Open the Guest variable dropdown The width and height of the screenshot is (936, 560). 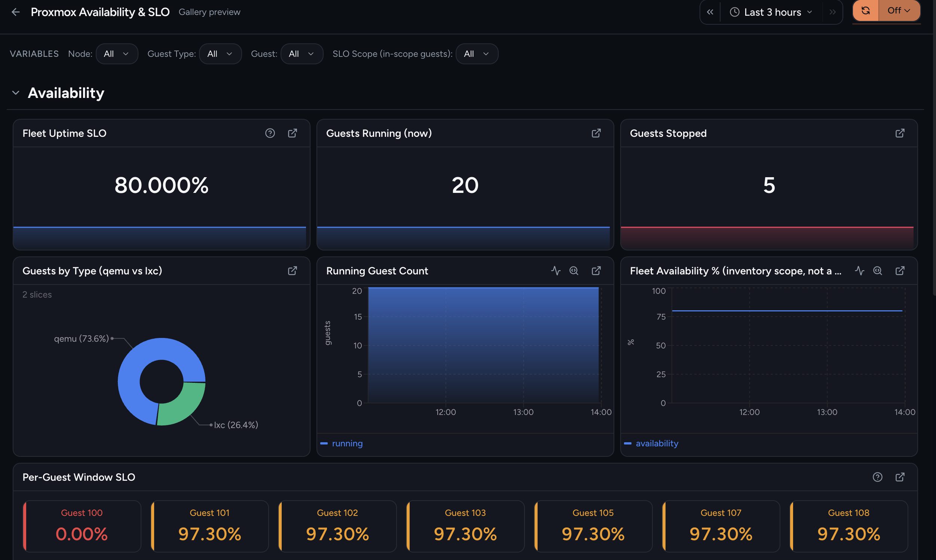point(302,54)
